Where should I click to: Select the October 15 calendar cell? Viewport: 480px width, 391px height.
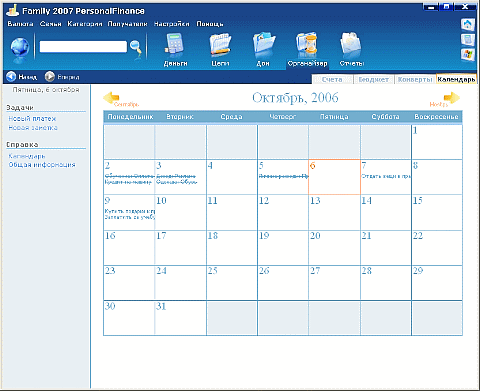tap(437, 212)
